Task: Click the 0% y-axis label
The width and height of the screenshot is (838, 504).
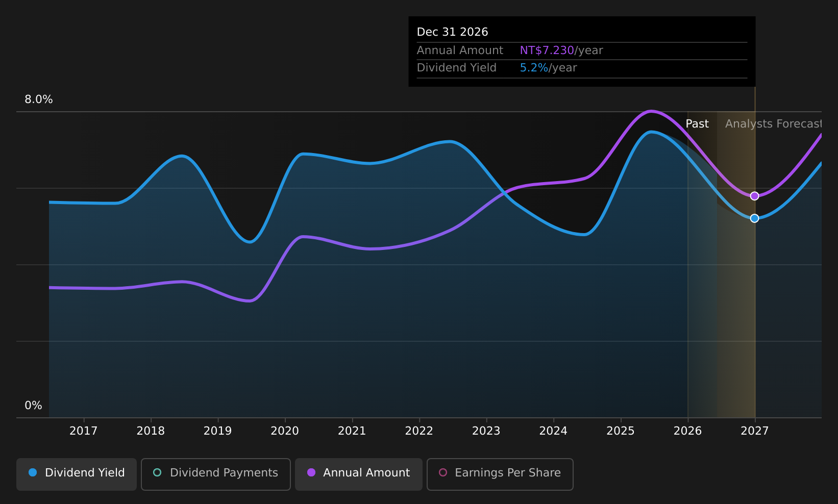Action: [34, 406]
